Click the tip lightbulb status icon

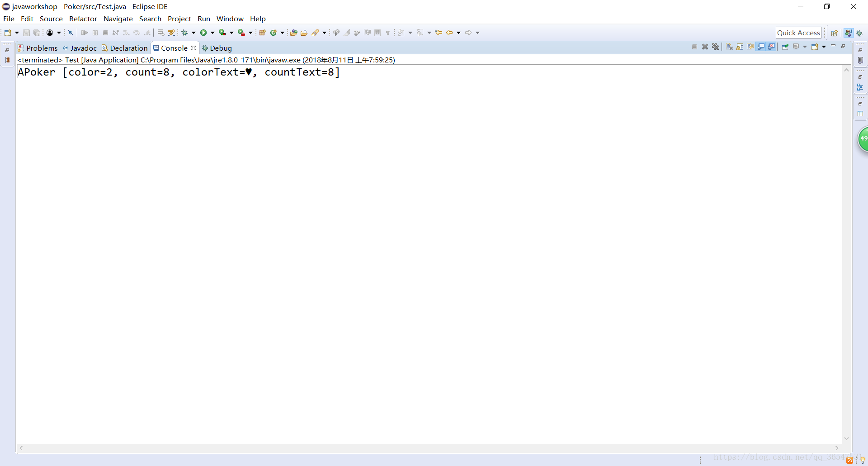pyautogui.click(x=863, y=460)
